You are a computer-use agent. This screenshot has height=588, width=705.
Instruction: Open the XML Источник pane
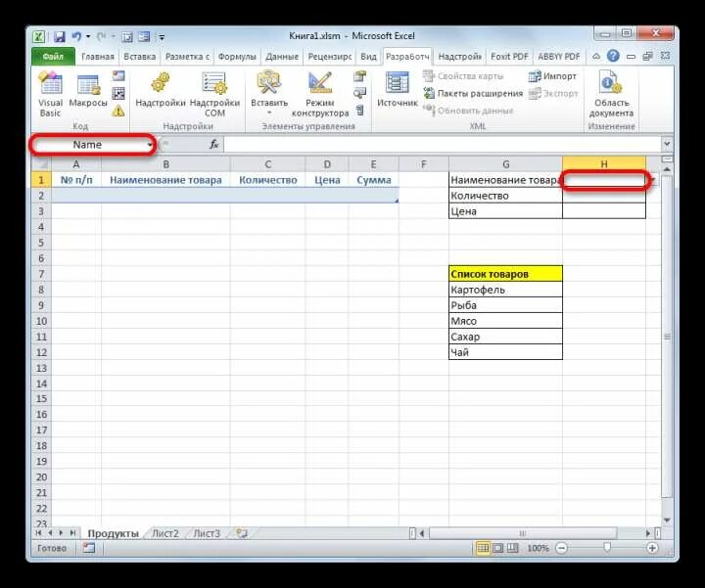click(x=397, y=90)
